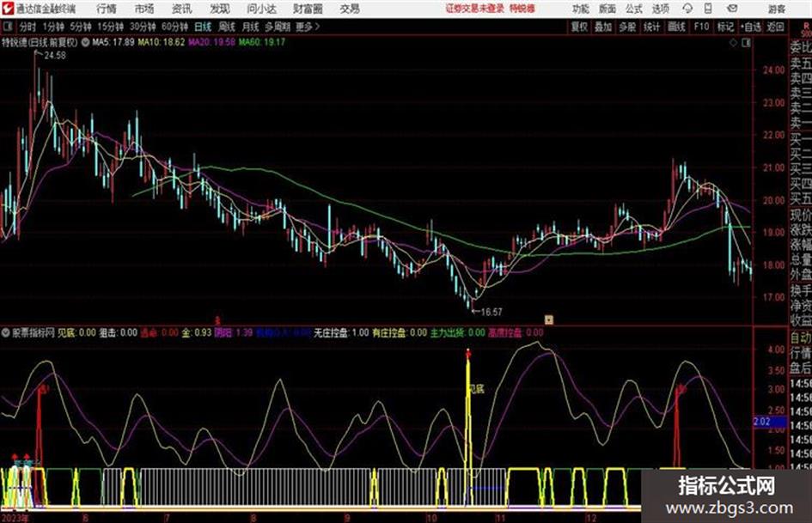Switch to the 60分钟 period tab
This screenshot has width=812, height=523.
pyautogui.click(x=175, y=27)
